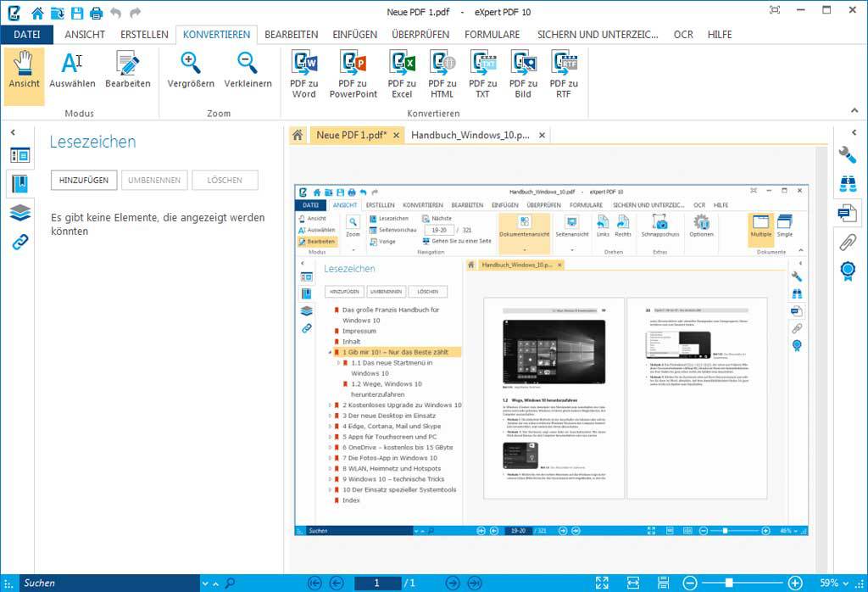Click the print icon in quick access toolbar
This screenshot has height=592, width=868.
click(96, 13)
